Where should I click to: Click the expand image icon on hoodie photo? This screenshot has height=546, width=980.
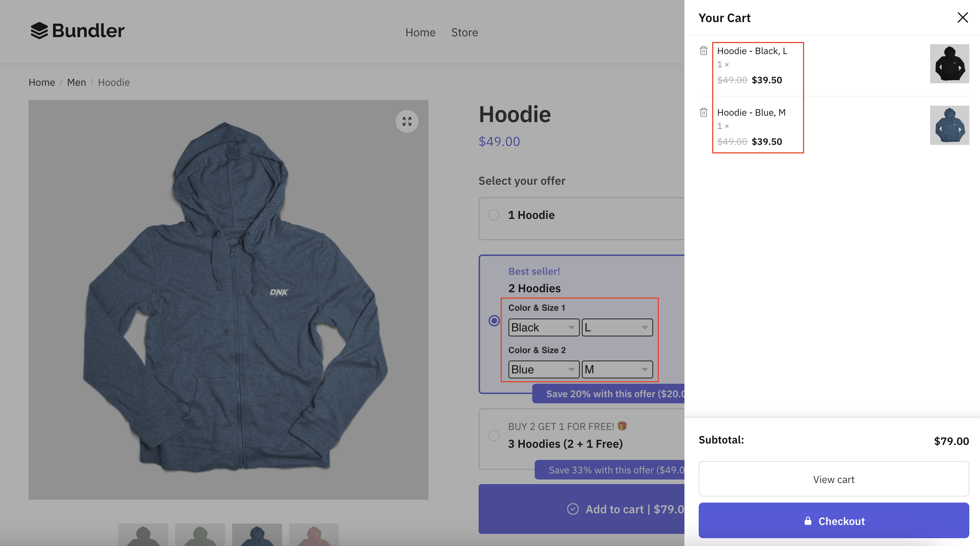coord(407,121)
